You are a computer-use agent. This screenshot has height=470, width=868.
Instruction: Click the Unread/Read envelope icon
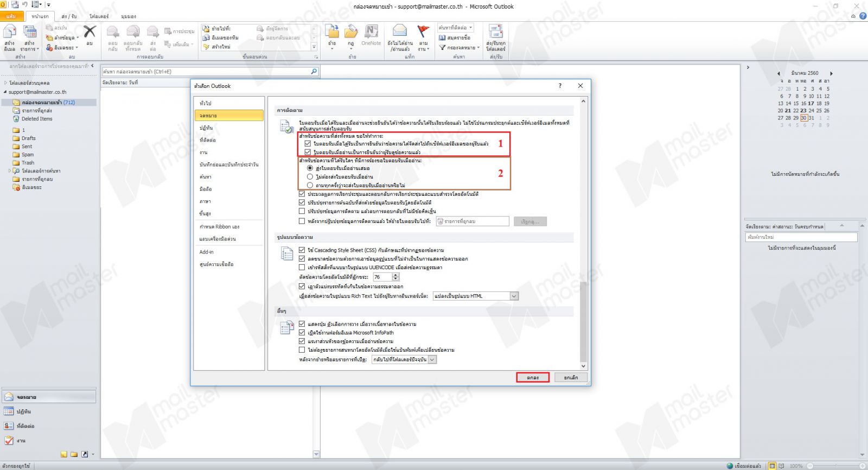click(x=400, y=31)
